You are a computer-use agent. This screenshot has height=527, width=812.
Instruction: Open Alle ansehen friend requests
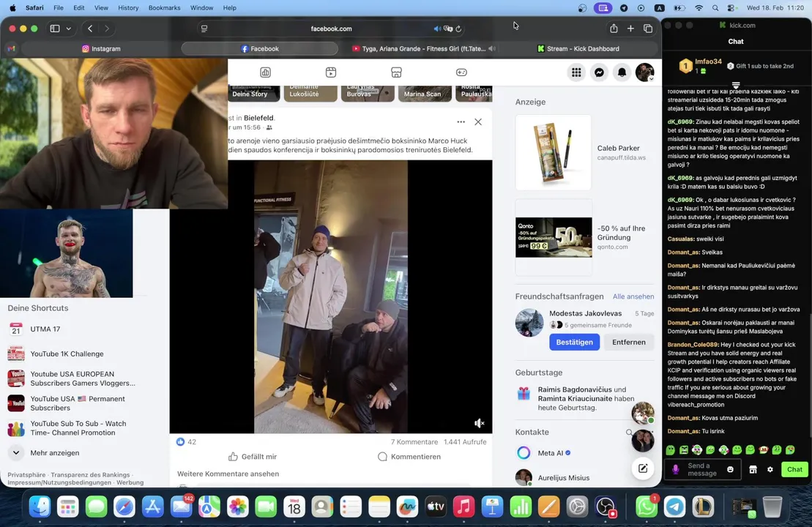633,296
